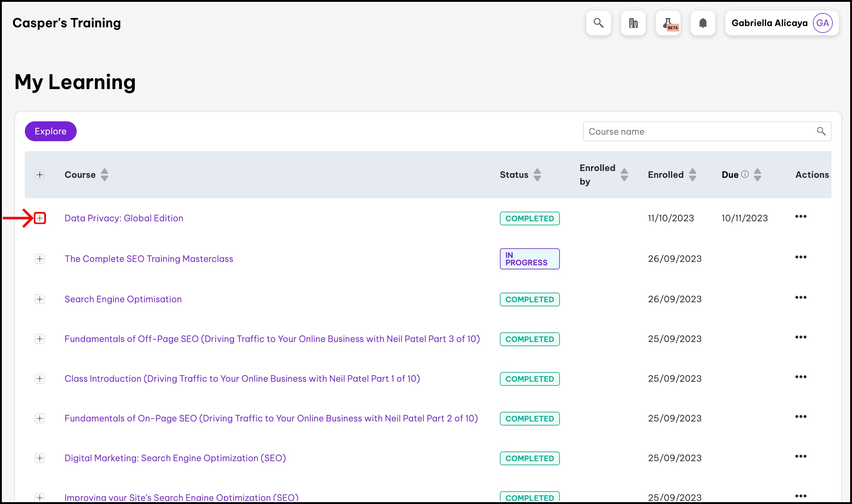
Task: Click the Due column info icon
Action: click(745, 174)
